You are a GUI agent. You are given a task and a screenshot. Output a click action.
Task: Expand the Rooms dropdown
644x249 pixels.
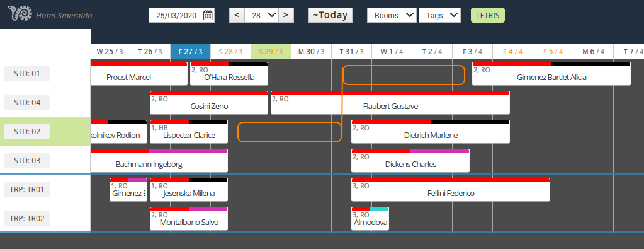pyautogui.click(x=392, y=15)
